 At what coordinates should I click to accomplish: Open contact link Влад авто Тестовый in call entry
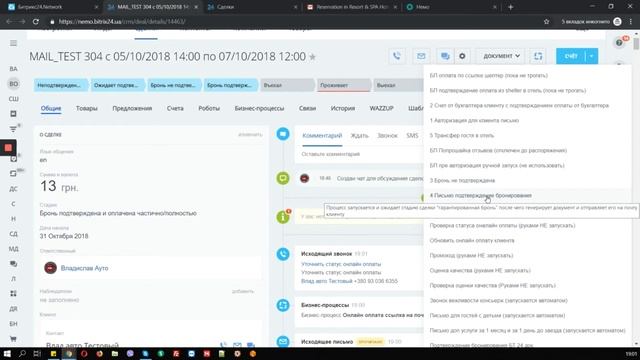pos(327,281)
